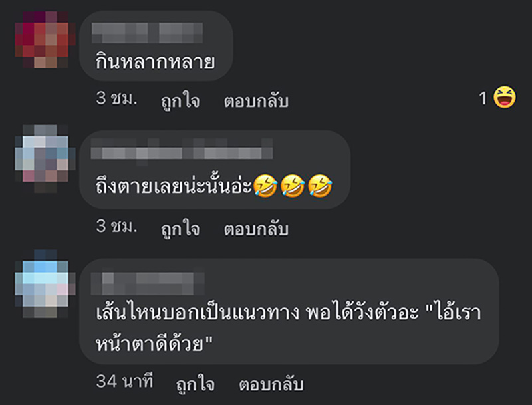Screen dimensions: 532x405
Task: Click the reaction count 1 beside laughing emoji
Action: pos(483,98)
